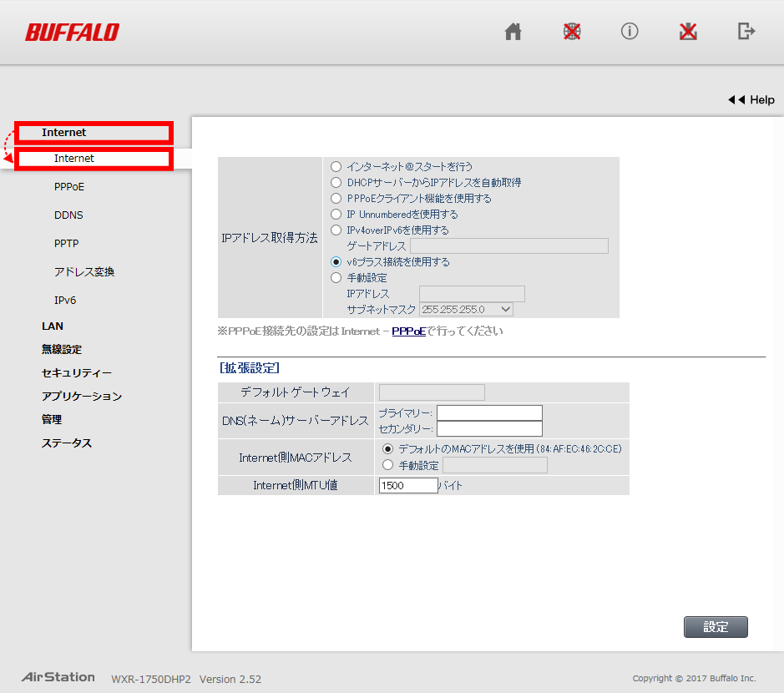The image size is (784, 693).
Task: Expand the 無線設定 sidebar section
Action: [x=60, y=349]
